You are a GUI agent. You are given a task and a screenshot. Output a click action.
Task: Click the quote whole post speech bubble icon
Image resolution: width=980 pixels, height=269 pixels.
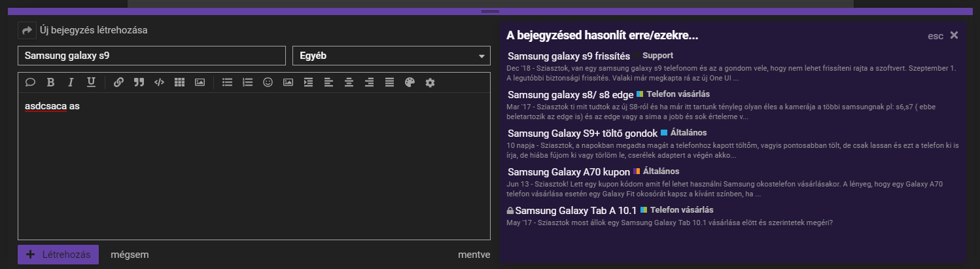click(x=30, y=82)
